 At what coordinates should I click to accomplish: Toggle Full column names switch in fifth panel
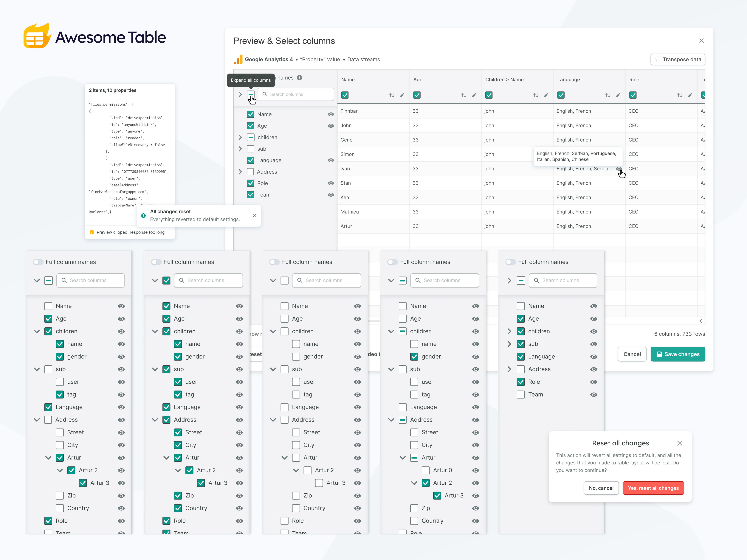click(x=511, y=262)
